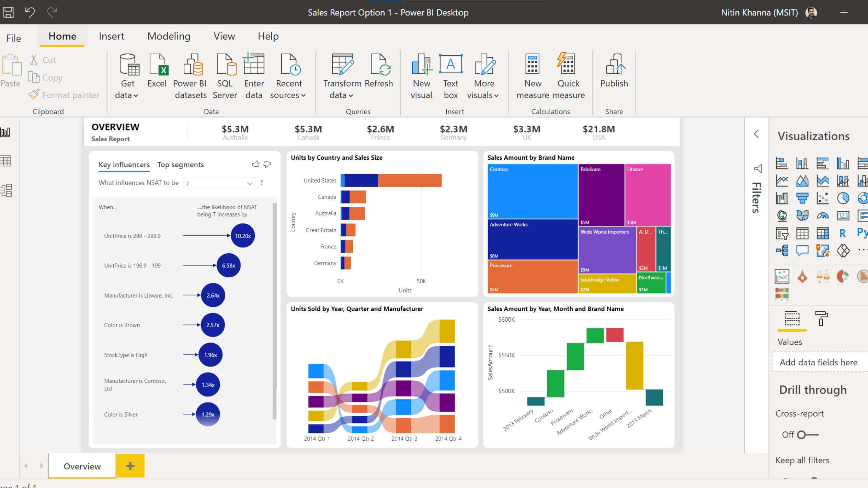
Task: Add an R script visual
Action: [842, 233]
